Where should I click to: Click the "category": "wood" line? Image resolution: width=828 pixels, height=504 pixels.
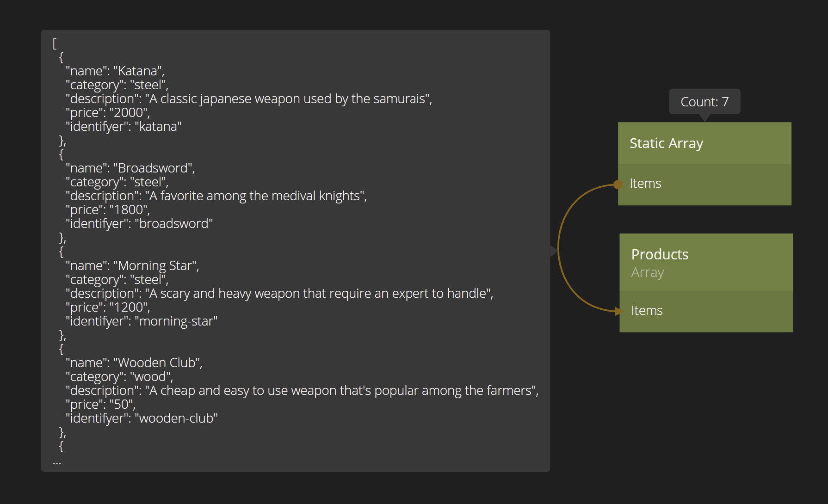[119, 377]
